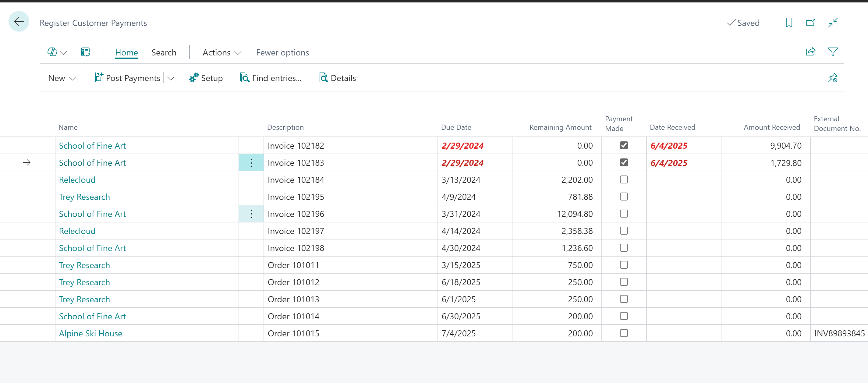Click the bookmark page icon

[x=788, y=23]
